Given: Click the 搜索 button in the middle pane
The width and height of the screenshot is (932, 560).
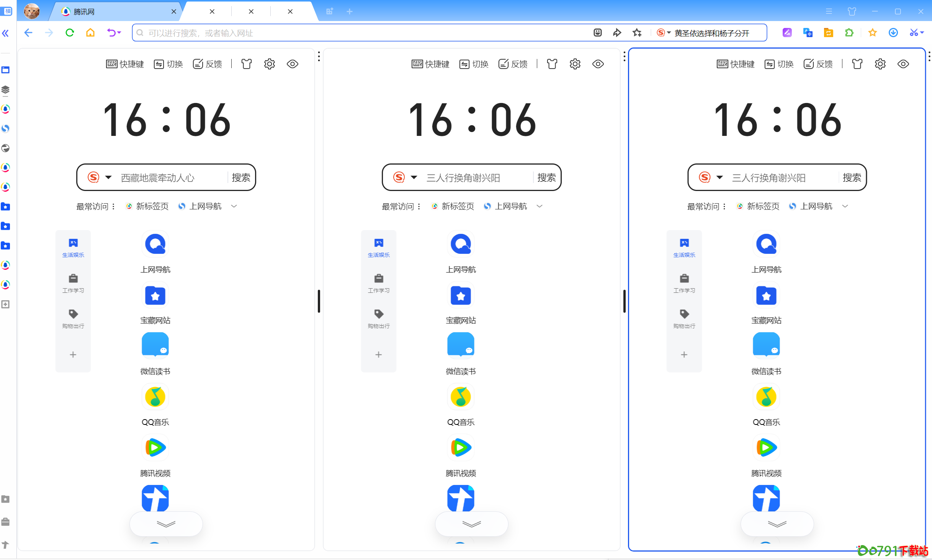Looking at the screenshot, I should click(546, 177).
